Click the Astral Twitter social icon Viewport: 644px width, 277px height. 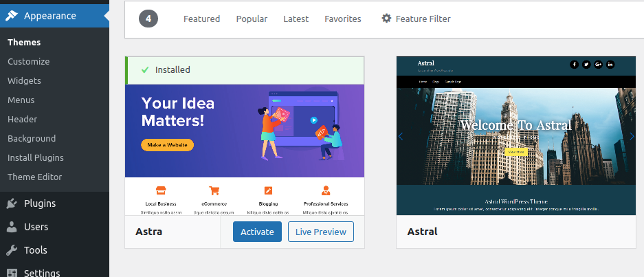(586, 64)
